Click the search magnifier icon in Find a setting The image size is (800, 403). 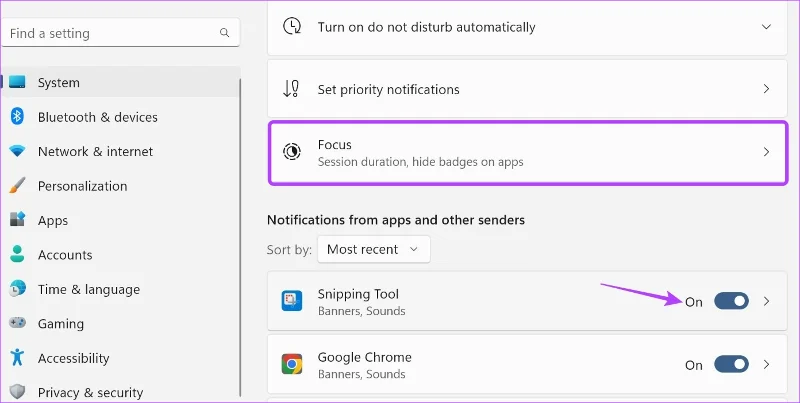(x=224, y=33)
